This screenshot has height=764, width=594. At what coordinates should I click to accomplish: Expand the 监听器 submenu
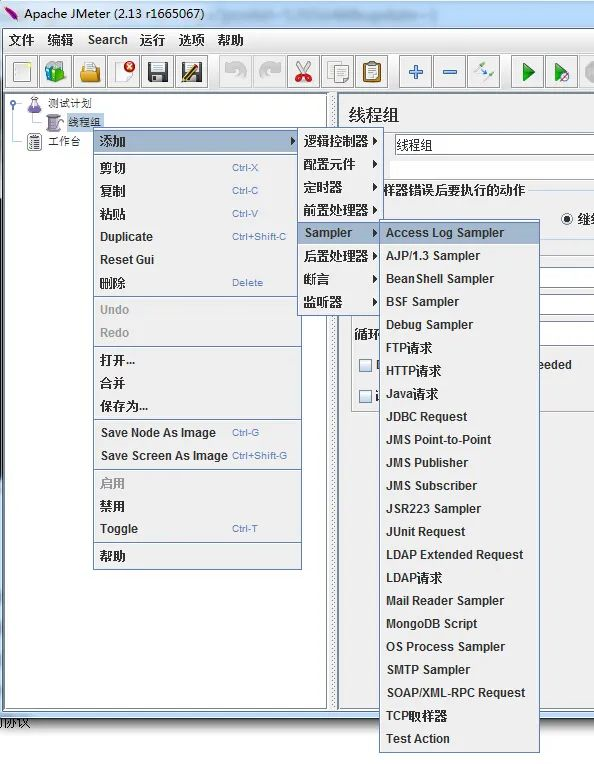pos(340,302)
